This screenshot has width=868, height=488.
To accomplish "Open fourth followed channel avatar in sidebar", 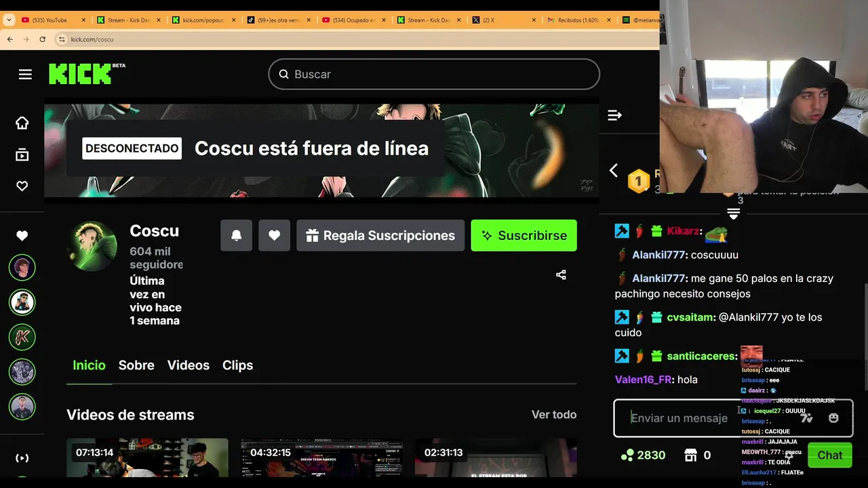I will coord(22,371).
